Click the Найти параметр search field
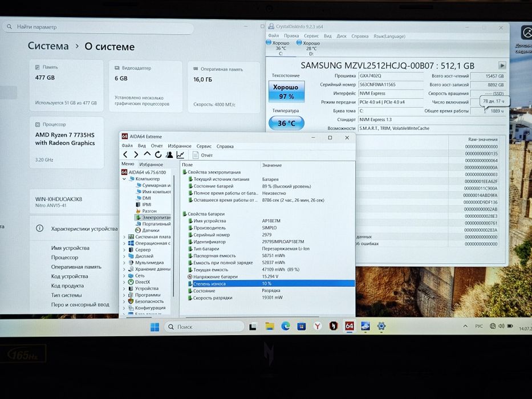This screenshot has width=532, height=399. click(x=99, y=27)
